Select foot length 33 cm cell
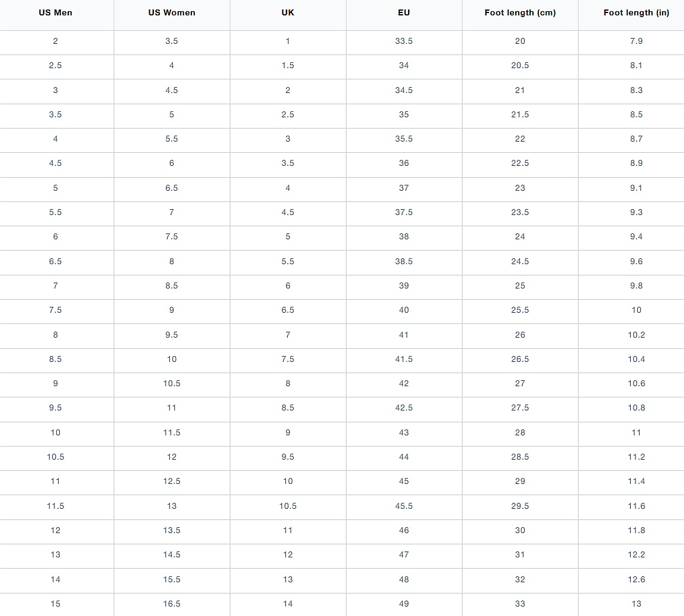This screenshot has width=684, height=616. [x=520, y=604]
